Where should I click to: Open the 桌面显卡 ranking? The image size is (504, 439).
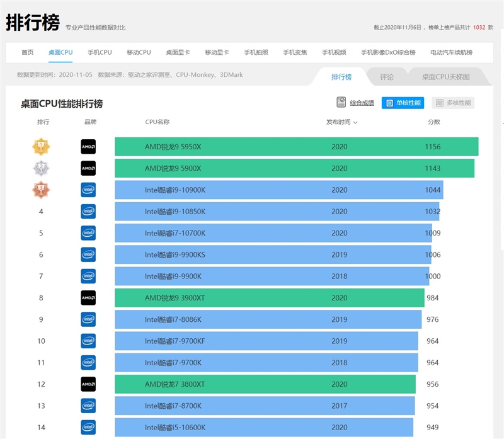[178, 52]
